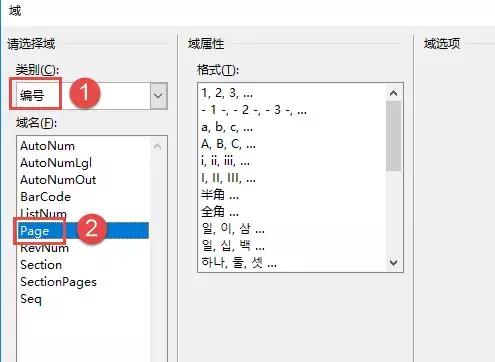Click the field names list scroll up arrow
The width and height of the screenshot is (495, 362).
(x=157, y=146)
